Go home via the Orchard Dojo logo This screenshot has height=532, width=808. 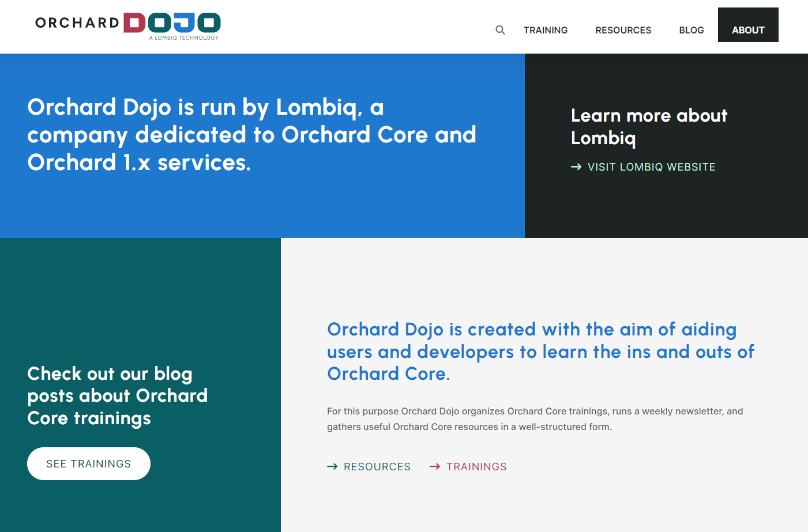coord(128,26)
